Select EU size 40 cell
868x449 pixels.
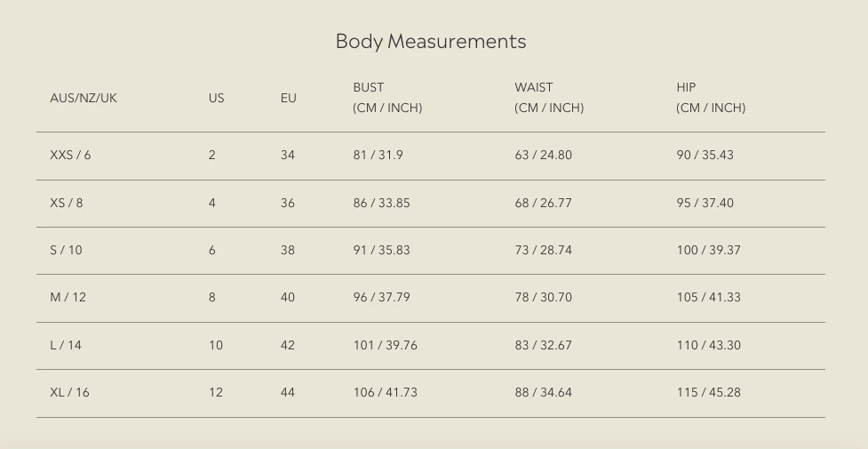coord(288,297)
